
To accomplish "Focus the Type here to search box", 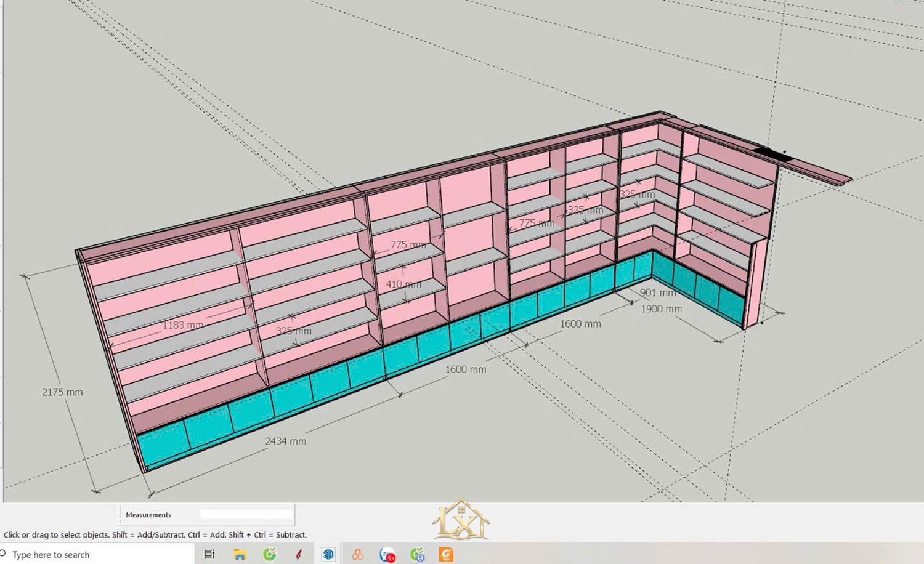I will coord(99,554).
